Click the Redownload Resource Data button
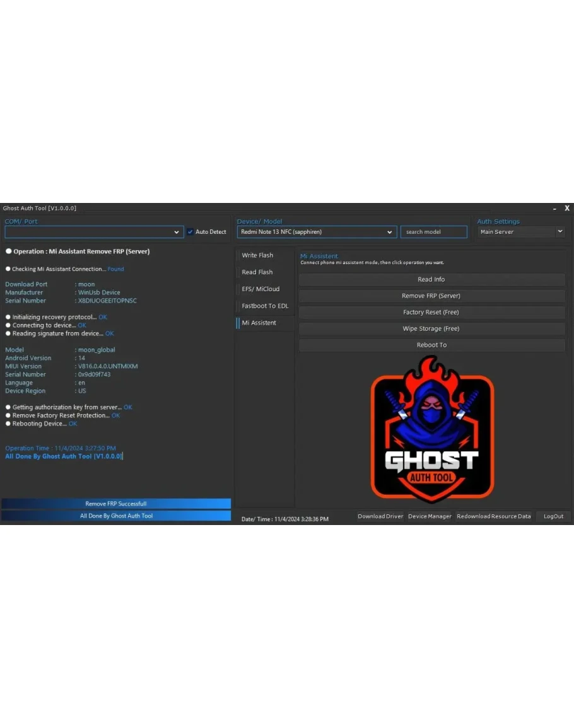 pyautogui.click(x=494, y=516)
